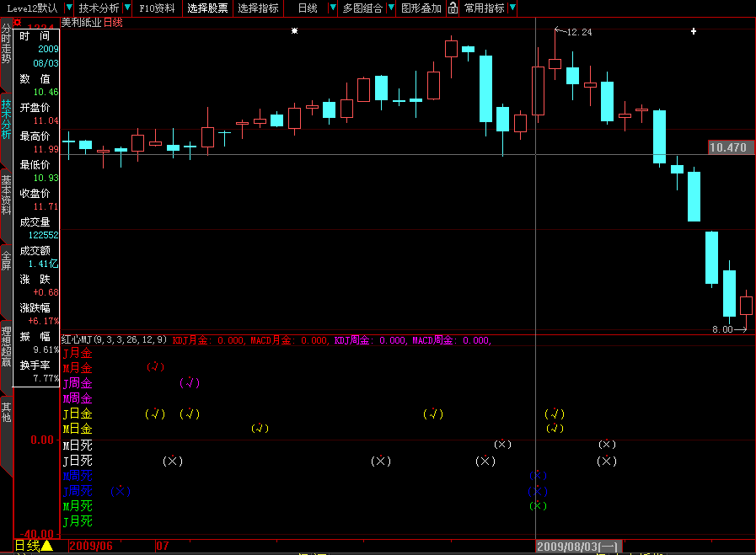Click the first white X mark in the J日死 row
This screenshot has height=555, width=756.
tap(173, 461)
